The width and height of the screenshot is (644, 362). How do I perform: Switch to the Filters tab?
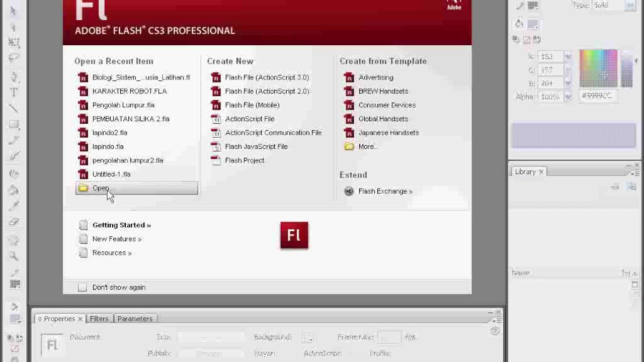click(x=99, y=319)
